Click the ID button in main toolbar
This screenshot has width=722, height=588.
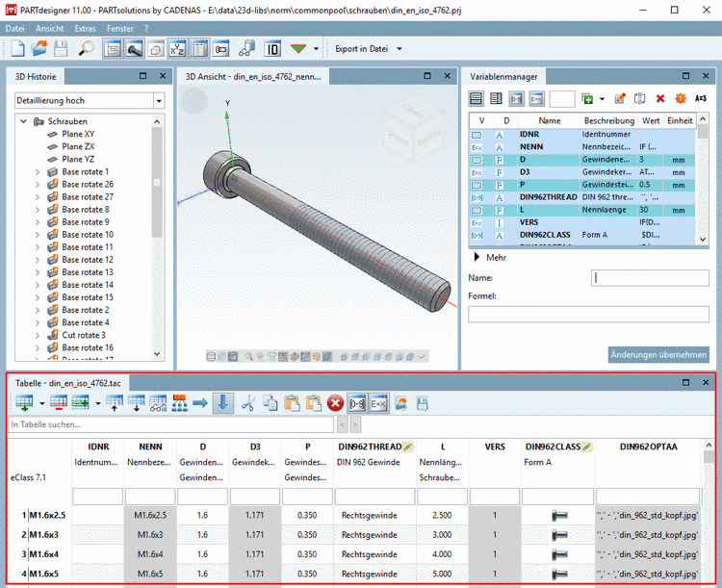(x=272, y=48)
